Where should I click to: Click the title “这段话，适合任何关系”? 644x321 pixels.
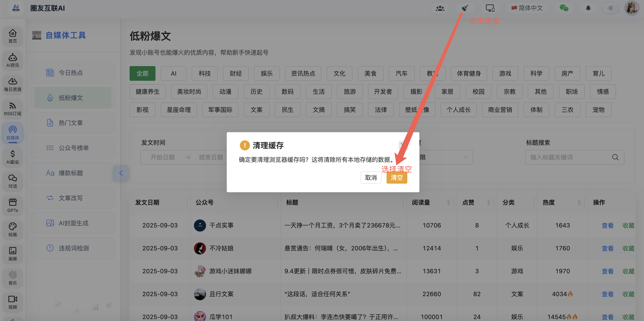click(x=317, y=294)
